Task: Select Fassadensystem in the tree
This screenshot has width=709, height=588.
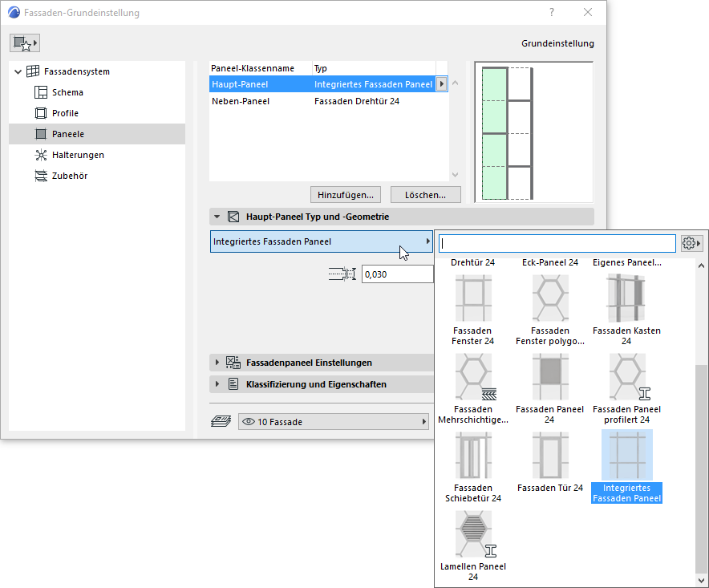Action: tap(76, 71)
